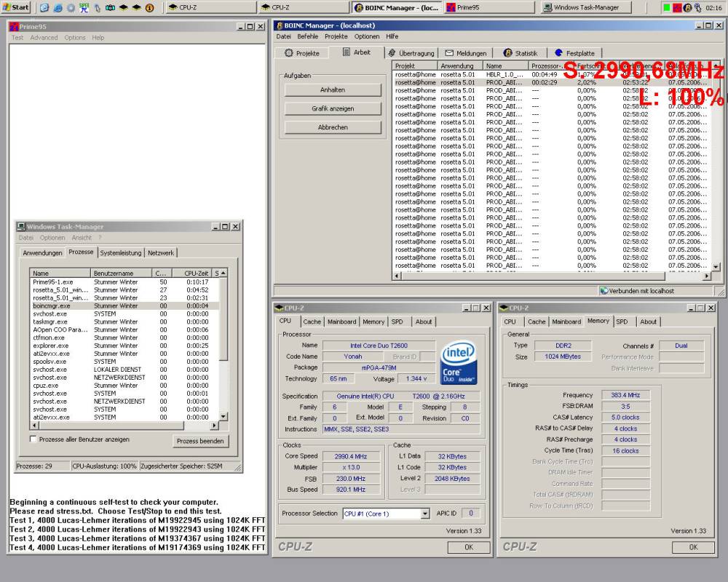Select the Prime95-1.exe process row
Screen dimensions: 728x582
(124, 282)
